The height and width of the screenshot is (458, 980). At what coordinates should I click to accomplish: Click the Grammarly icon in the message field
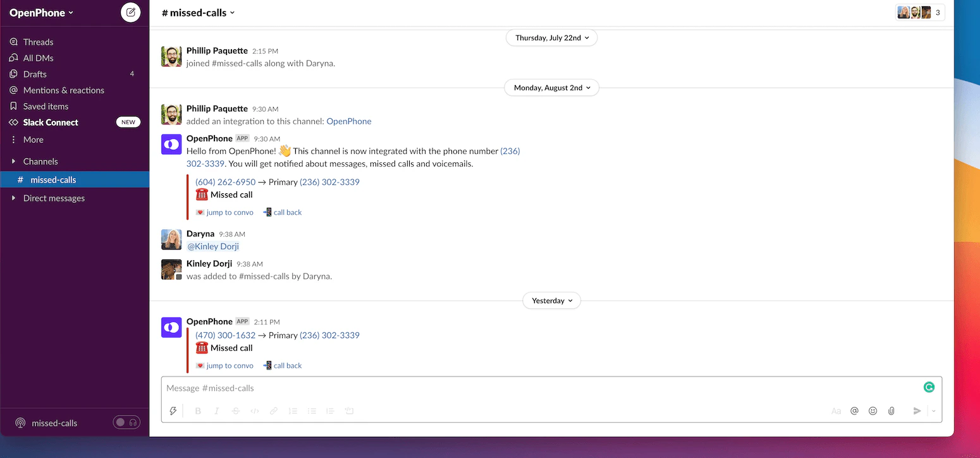pyautogui.click(x=929, y=387)
